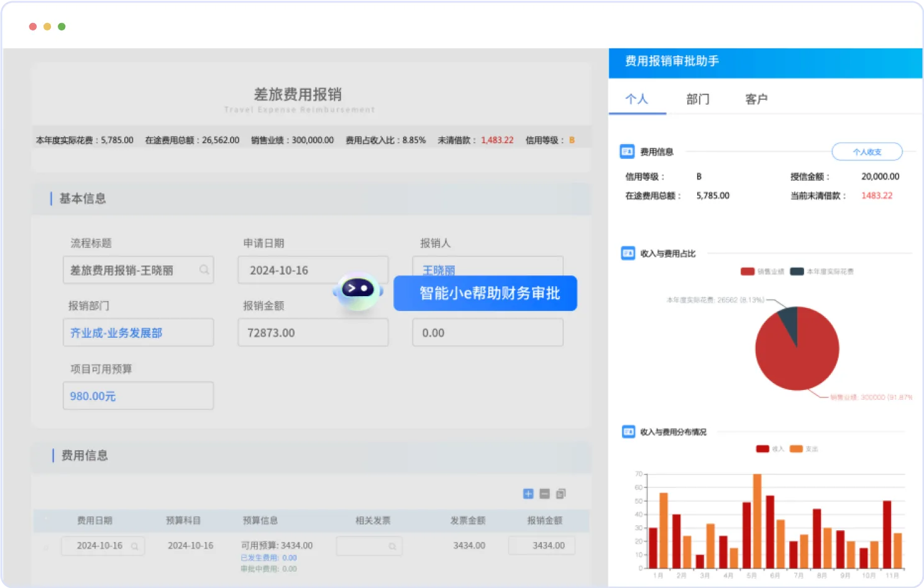
Task: Click 已发生费用: 0.00 text
Action: tap(268, 558)
